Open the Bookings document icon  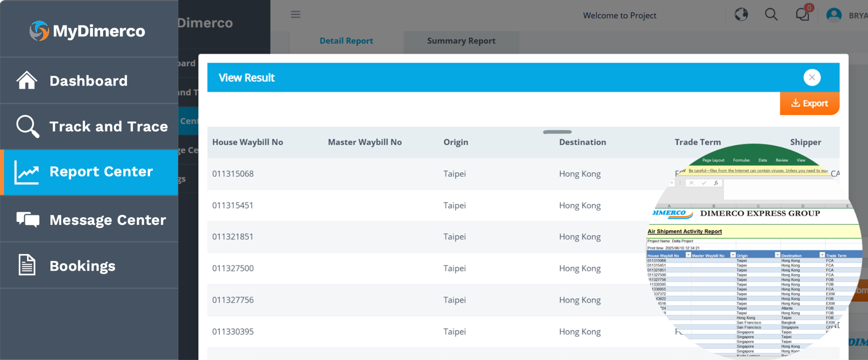pyautogui.click(x=27, y=265)
